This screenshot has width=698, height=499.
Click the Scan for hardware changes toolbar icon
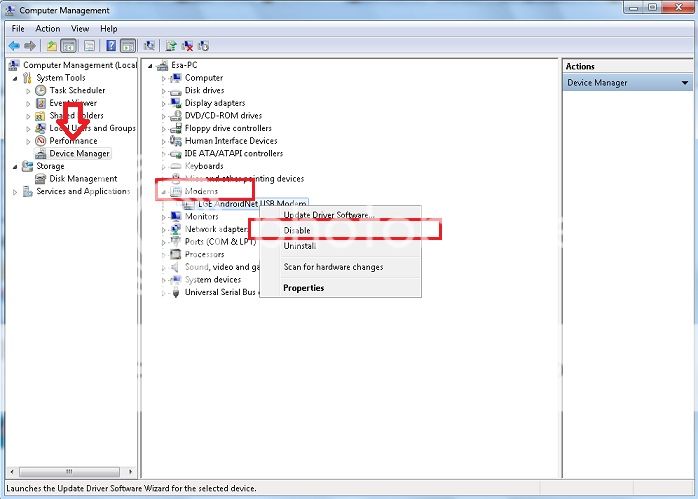(x=149, y=46)
